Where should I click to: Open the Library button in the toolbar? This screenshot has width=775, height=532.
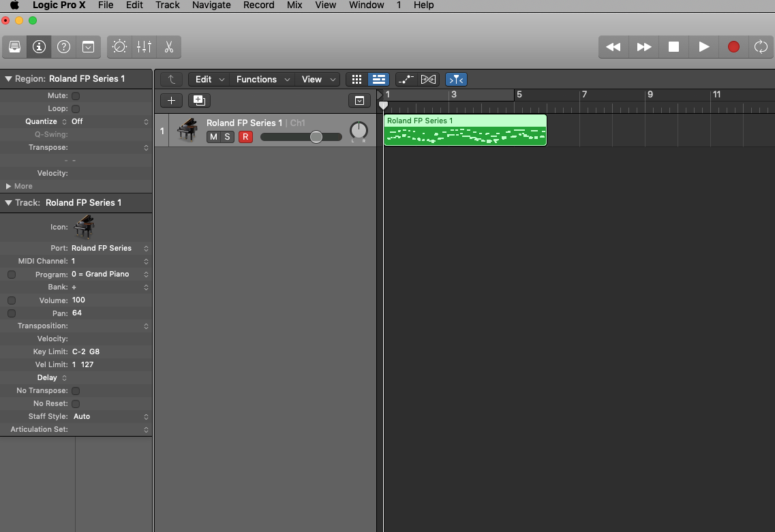pyautogui.click(x=15, y=47)
